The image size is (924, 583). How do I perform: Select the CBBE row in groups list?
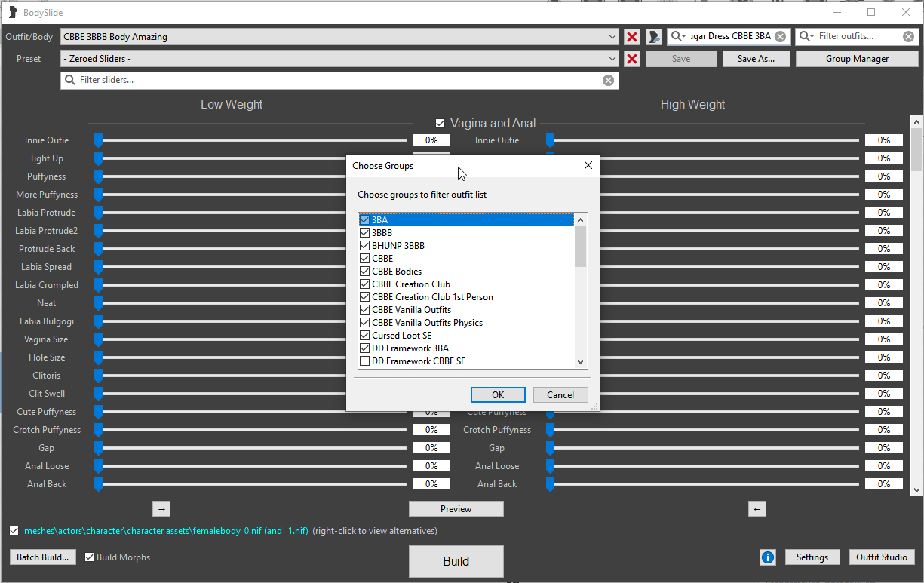[467, 259]
